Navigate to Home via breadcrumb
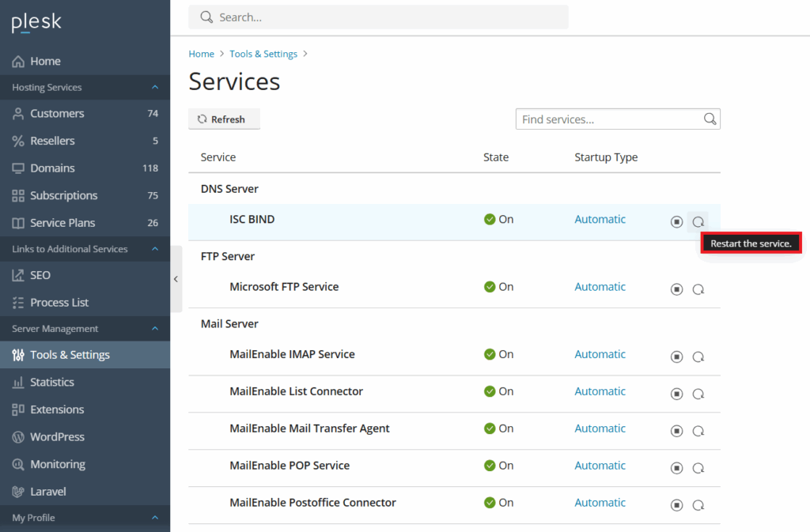 (x=201, y=53)
